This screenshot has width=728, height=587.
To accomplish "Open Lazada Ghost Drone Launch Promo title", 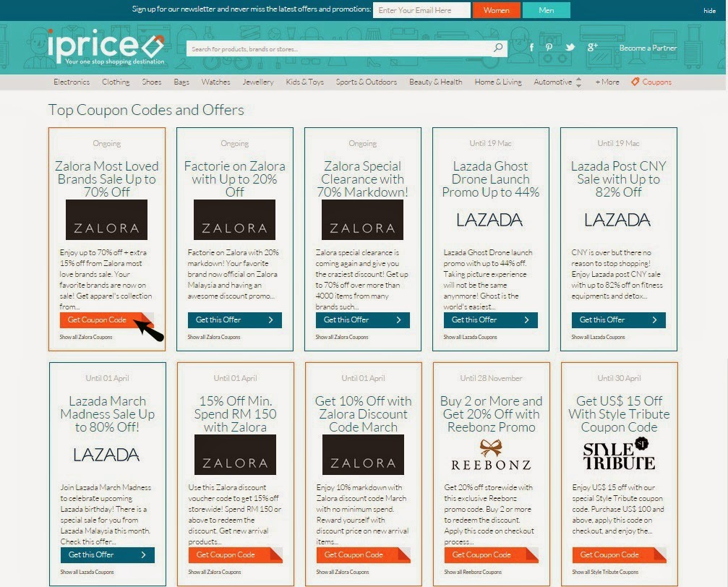I will (x=491, y=179).
